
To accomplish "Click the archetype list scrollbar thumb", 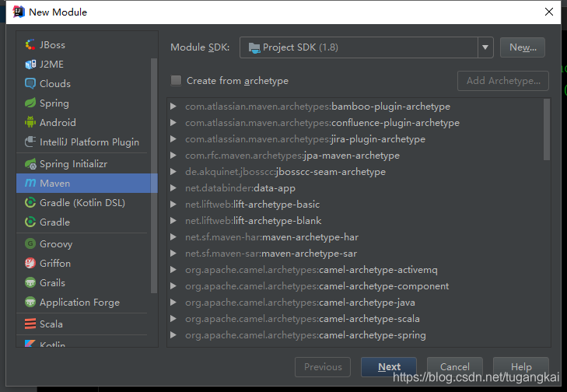I will (x=547, y=129).
